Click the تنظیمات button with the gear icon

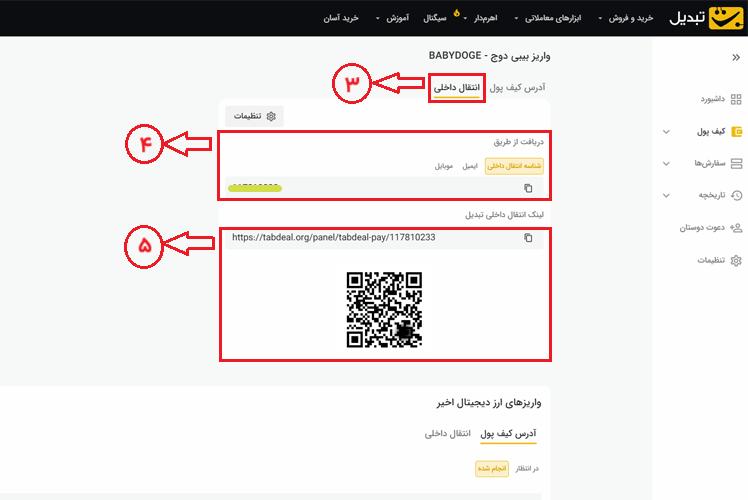(x=255, y=116)
